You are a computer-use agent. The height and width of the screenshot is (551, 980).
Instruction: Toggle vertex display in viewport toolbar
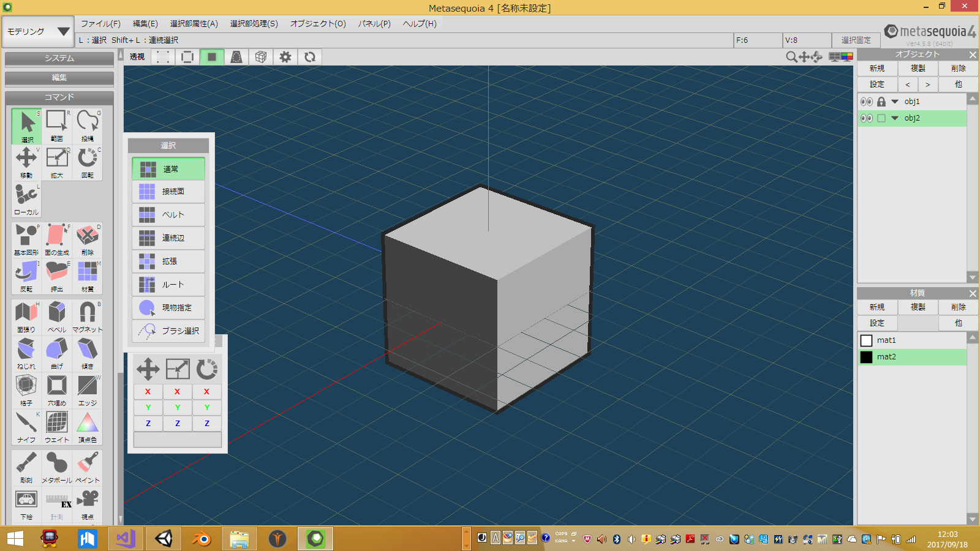[x=163, y=57]
